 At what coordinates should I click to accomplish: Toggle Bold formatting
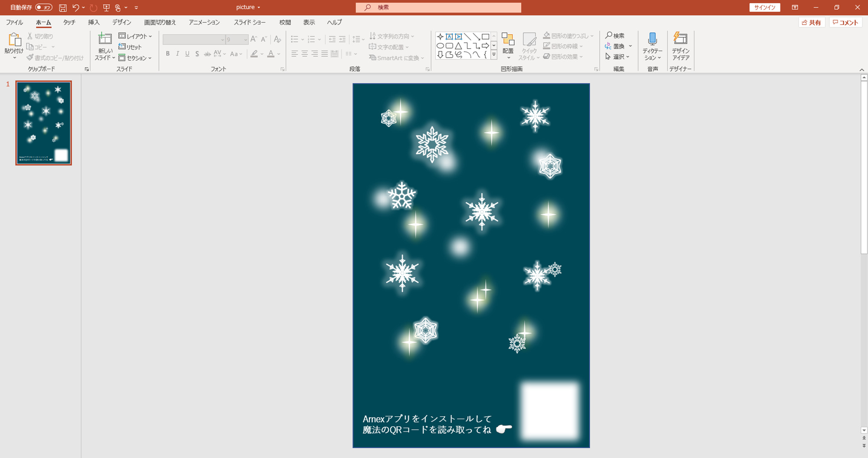pos(168,54)
